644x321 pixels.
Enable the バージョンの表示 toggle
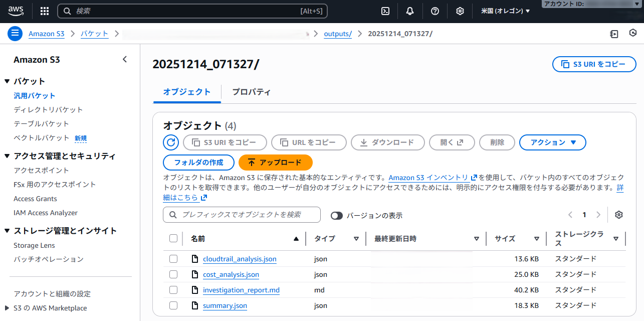coord(336,215)
